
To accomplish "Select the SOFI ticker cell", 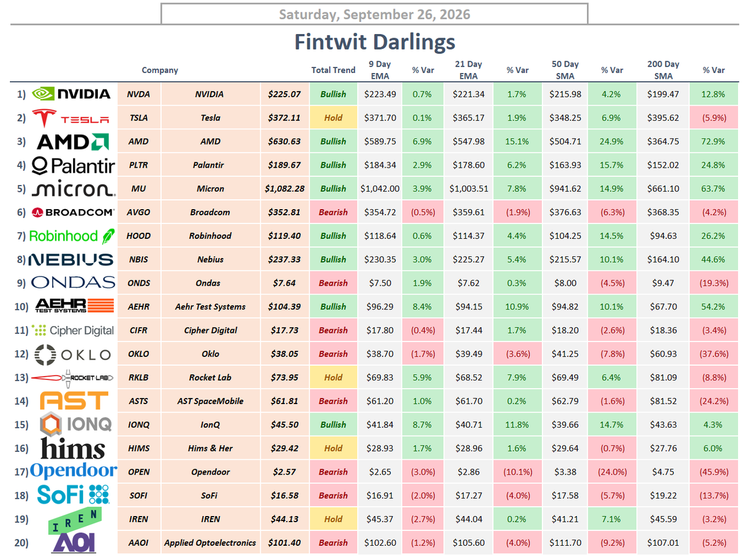I will click(139, 496).
